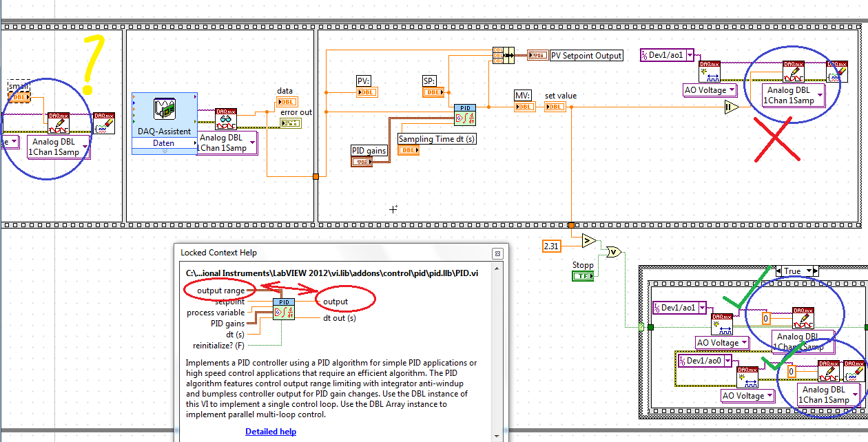Click the "setpoint" terminal label in help
868x442 pixels.
229,302
